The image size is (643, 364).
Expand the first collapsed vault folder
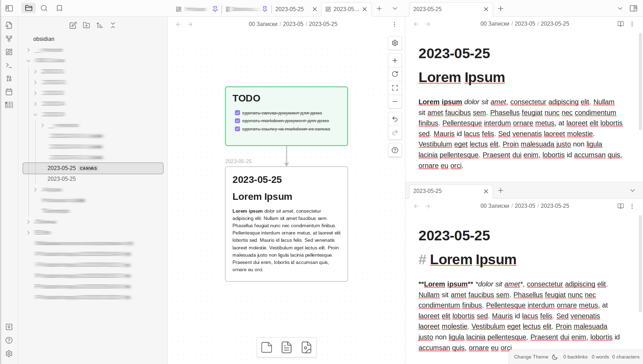pyautogui.click(x=28, y=50)
